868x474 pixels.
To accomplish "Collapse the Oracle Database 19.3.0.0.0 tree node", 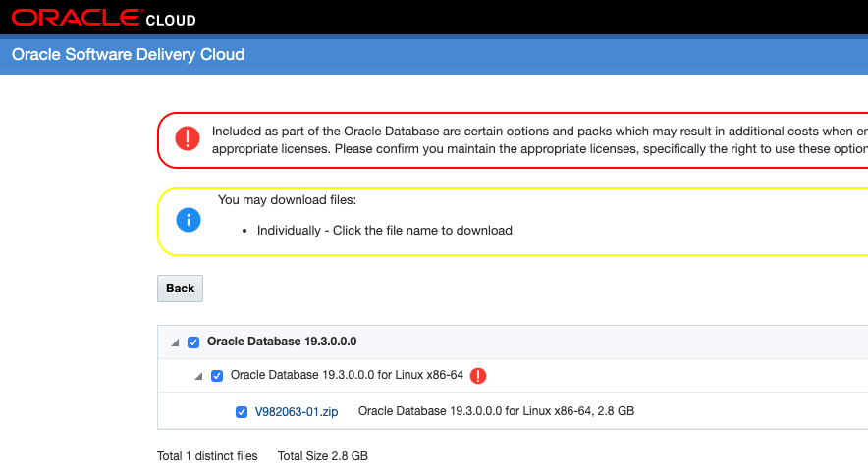I will pyautogui.click(x=175, y=342).
